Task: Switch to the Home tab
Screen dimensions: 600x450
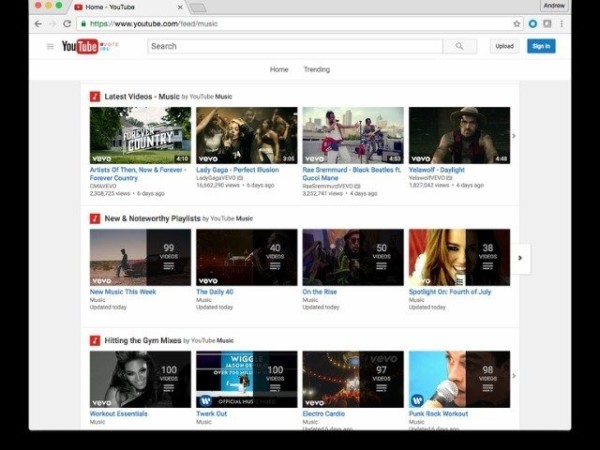Action: click(279, 69)
